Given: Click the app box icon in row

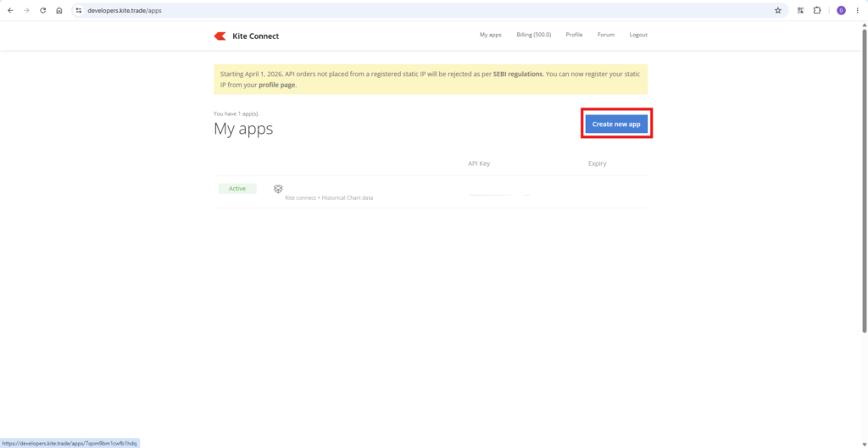Looking at the screenshot, I should (278, 189).
